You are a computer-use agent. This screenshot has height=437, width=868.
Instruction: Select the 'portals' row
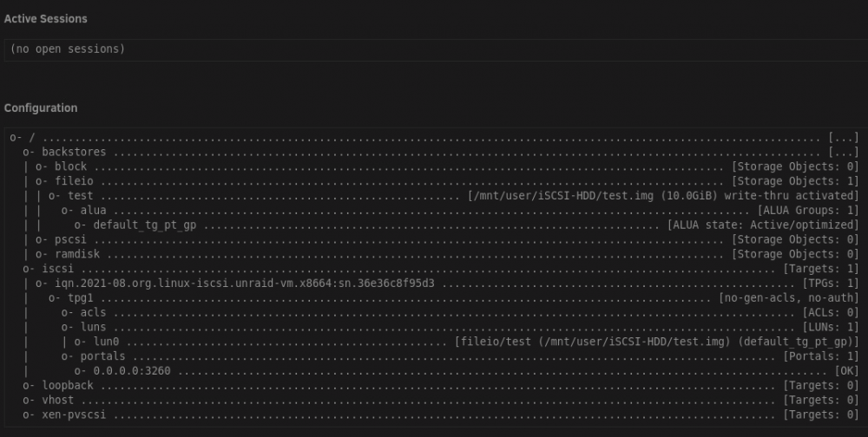[x=460, y=356]
